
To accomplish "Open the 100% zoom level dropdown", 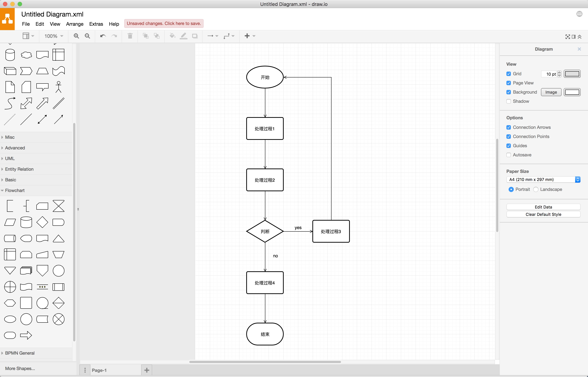I will 53,36.
